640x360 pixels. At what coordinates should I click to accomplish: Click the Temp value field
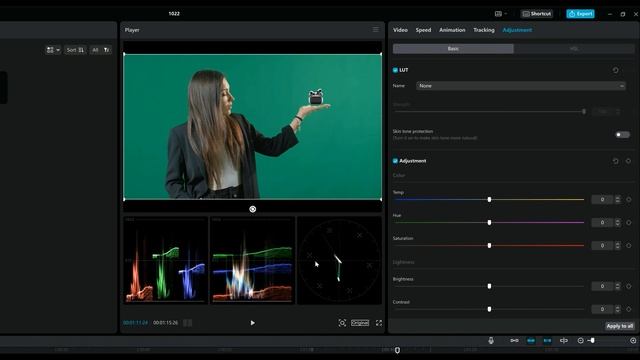pyautogui.click(x=602, y=200)
